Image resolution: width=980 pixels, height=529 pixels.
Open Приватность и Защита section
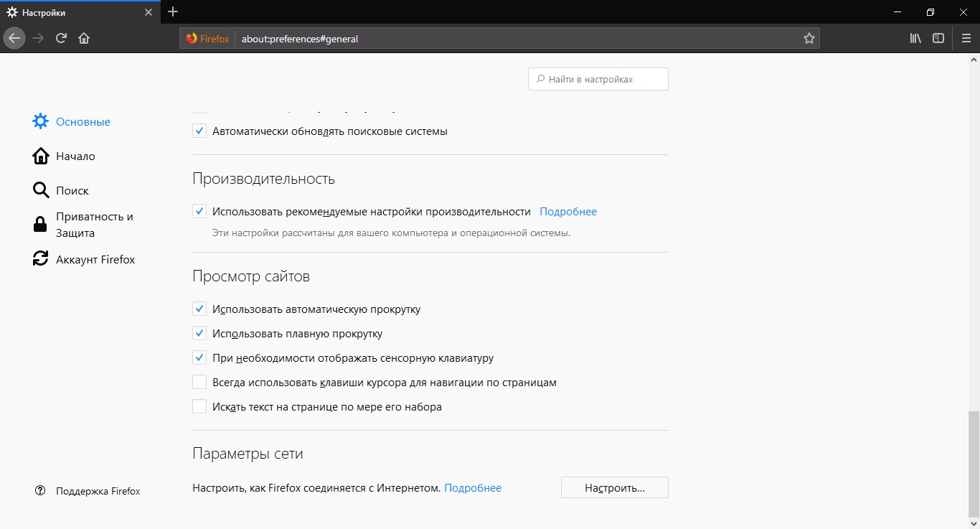point(95,225)
